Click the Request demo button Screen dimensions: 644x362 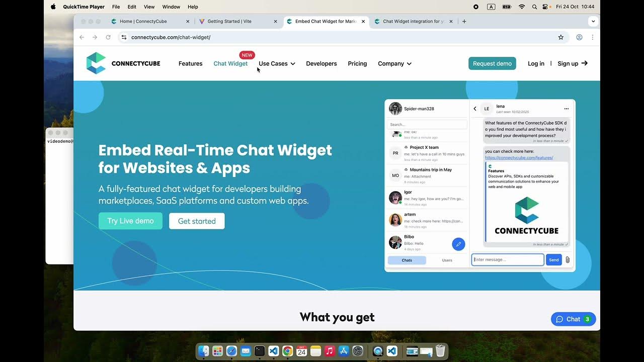point(492,63)
